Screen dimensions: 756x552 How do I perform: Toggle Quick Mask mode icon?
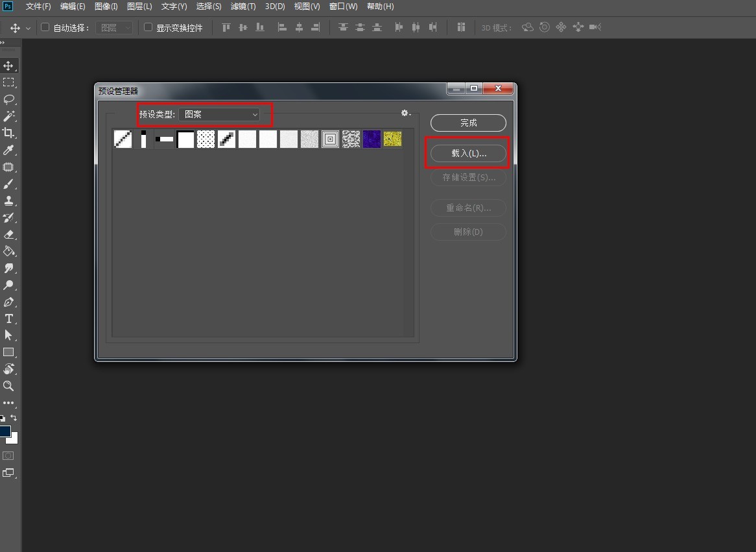click(8, 456)
